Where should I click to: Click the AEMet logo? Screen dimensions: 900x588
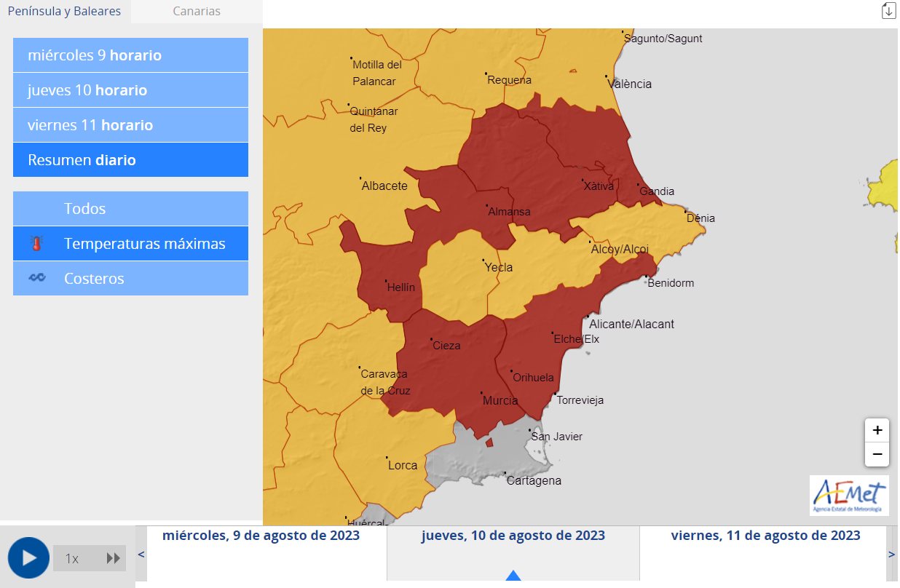[x=849, y=496]
